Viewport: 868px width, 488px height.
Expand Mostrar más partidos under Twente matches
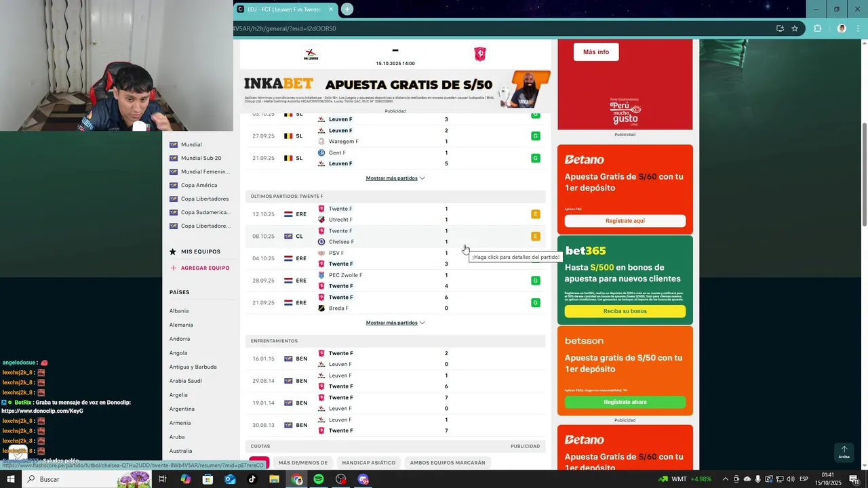(395, 323)
